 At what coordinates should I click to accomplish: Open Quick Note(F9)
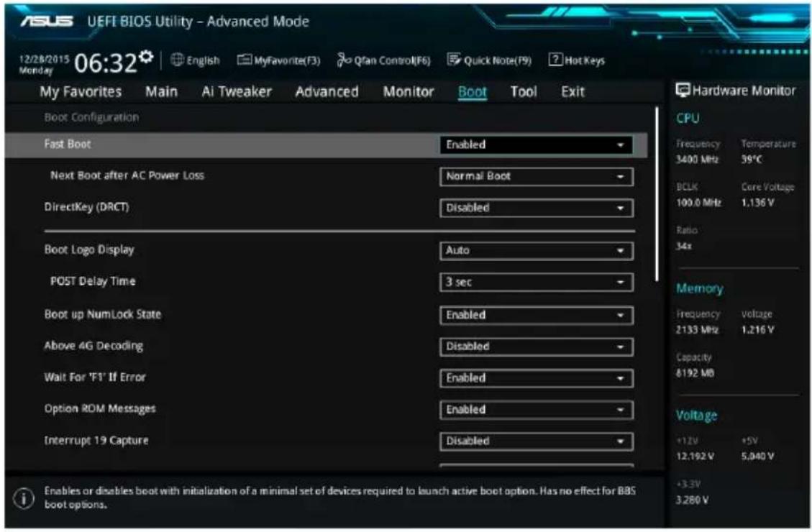(x=489, y=60)
